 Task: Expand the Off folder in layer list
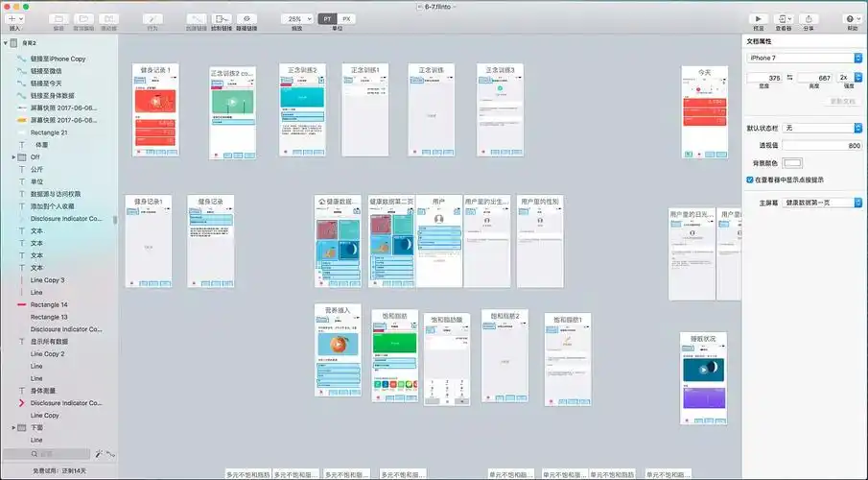coord(14,156)
